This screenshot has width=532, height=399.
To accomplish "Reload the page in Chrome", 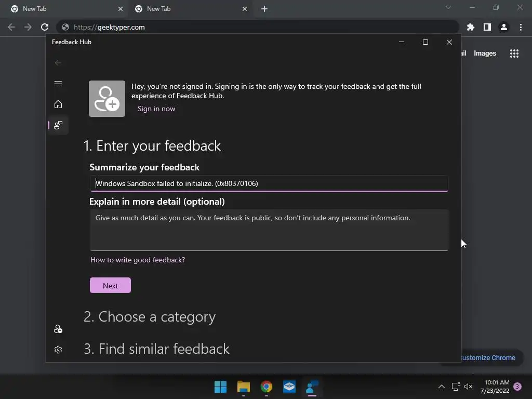I will click(x=45, y=27).
